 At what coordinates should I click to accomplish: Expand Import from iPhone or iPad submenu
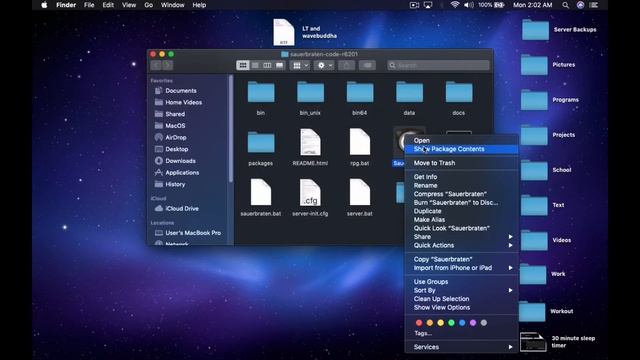pyautogui.click(x=461, y=268)
